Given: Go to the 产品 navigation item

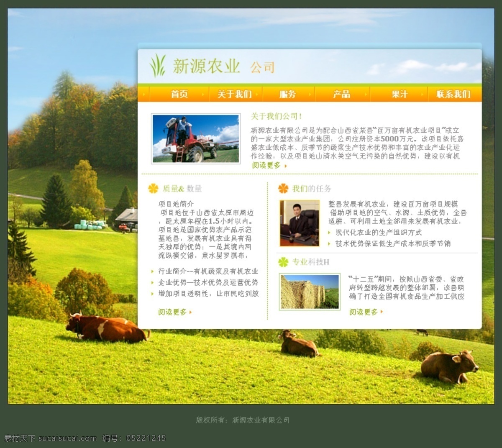Looking at the screenshot, I should click(x=342, y=94).
